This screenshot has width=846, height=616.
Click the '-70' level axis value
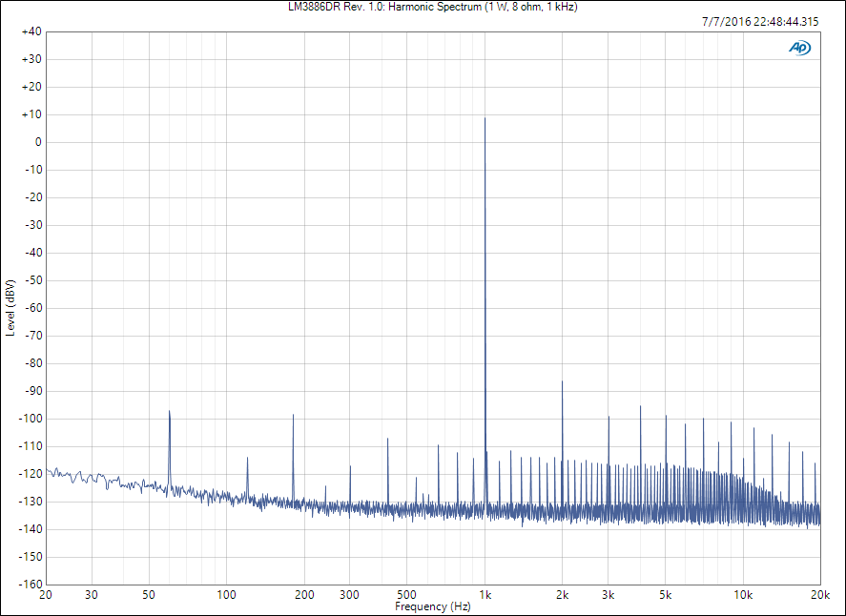click(x=33, y=336)
